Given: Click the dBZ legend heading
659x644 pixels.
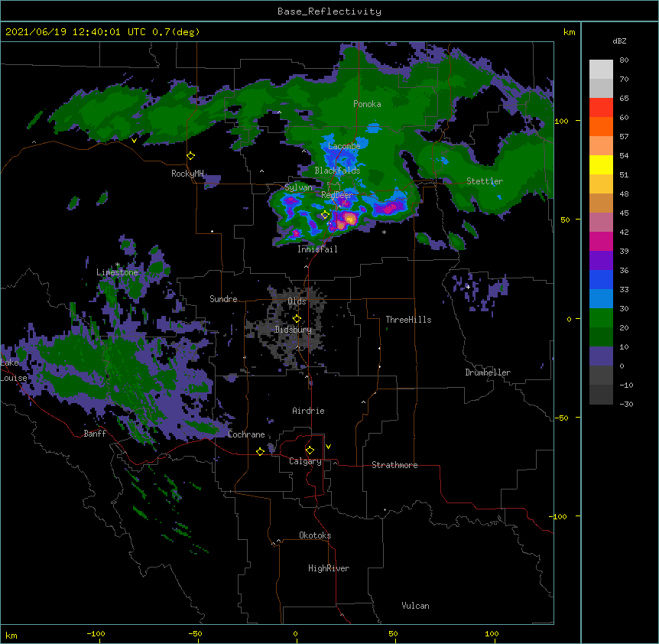Looking at the screenshot, I should pos(619,41).
